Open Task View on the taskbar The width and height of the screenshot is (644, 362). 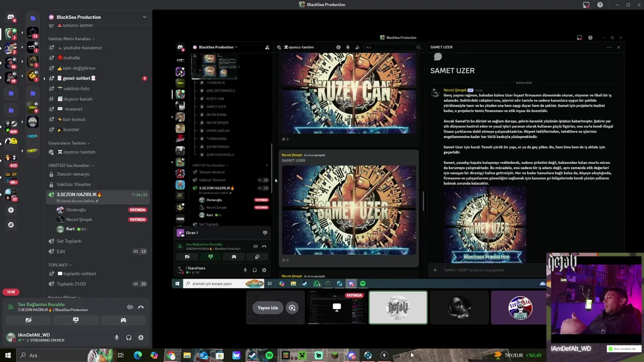click(x=121, y=355)
